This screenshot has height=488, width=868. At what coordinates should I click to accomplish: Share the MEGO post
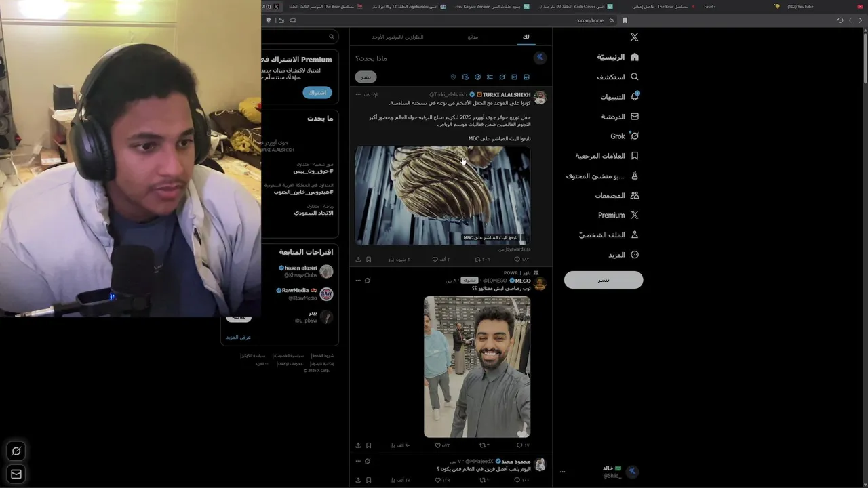pos(358,445)
